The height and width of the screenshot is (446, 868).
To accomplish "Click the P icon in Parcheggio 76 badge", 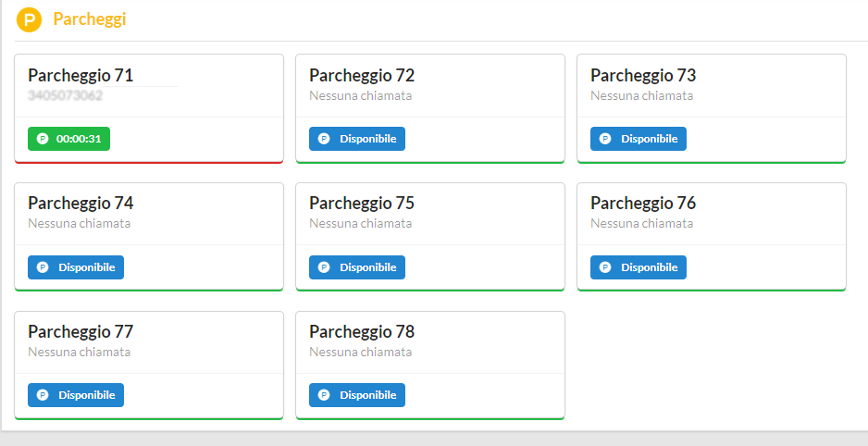I will [605, 267].
